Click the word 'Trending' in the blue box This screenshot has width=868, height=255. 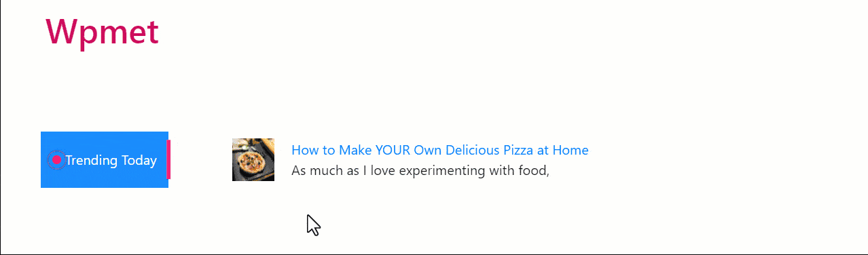coord(92,161)
